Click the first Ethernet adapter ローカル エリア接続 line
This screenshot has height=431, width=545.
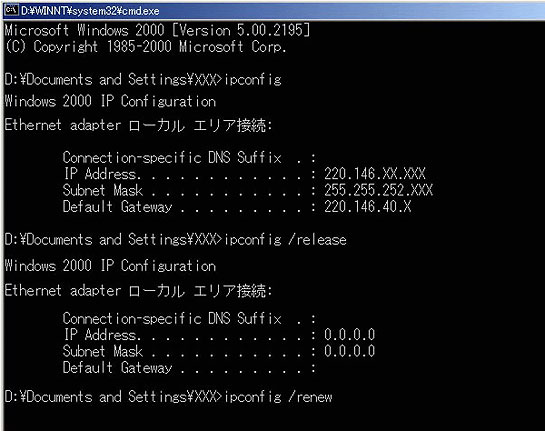(x=138, y=125)
